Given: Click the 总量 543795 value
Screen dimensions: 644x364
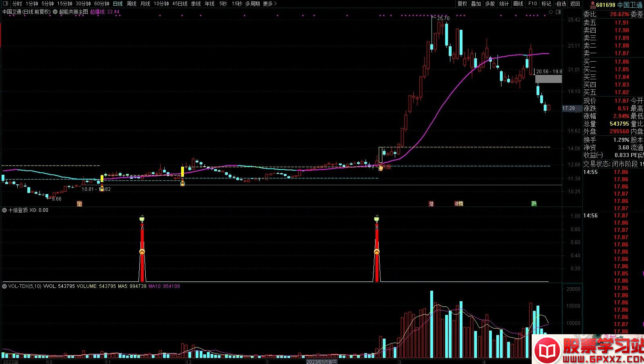Looking at the screenshot, I should click(619, 124).
